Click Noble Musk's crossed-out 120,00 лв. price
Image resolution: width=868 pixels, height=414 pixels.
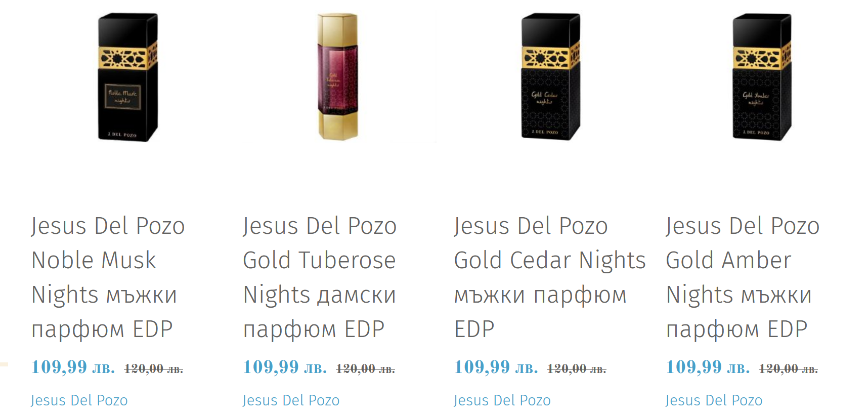pos(154,369)
